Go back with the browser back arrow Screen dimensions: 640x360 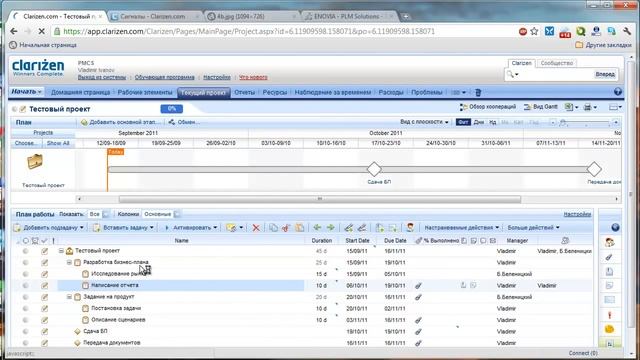tap(13, 31)
